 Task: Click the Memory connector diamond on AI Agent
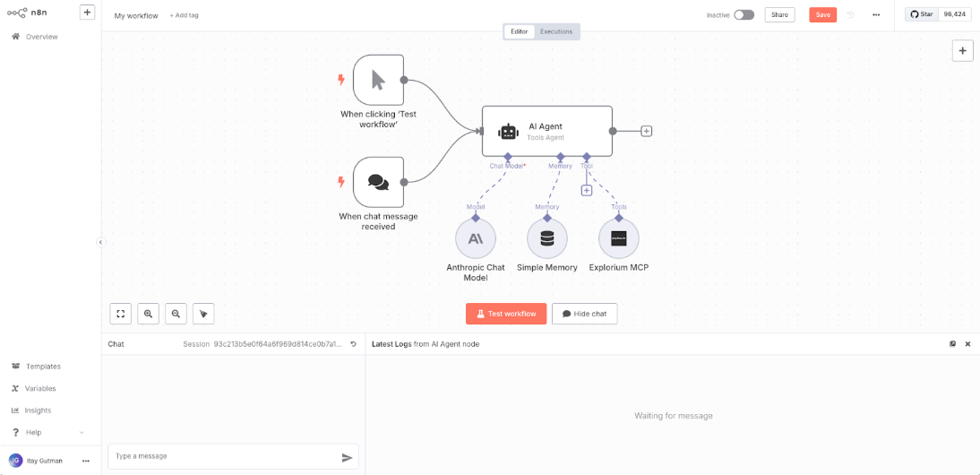click(560, 156)
